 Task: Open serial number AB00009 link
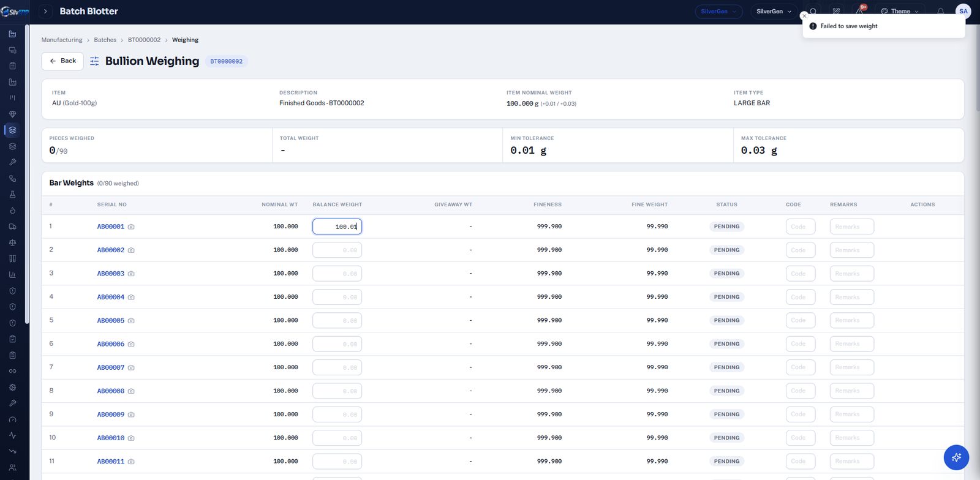[111, 414]
